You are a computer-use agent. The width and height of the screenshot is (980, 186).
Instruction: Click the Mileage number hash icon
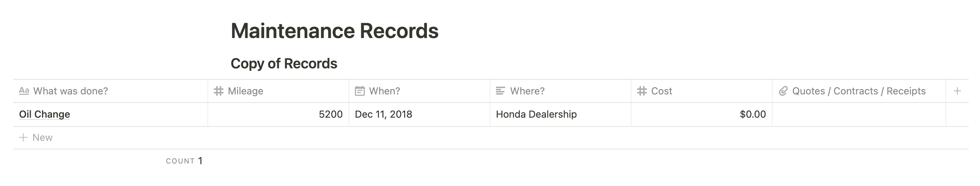[x=218, y=91]
